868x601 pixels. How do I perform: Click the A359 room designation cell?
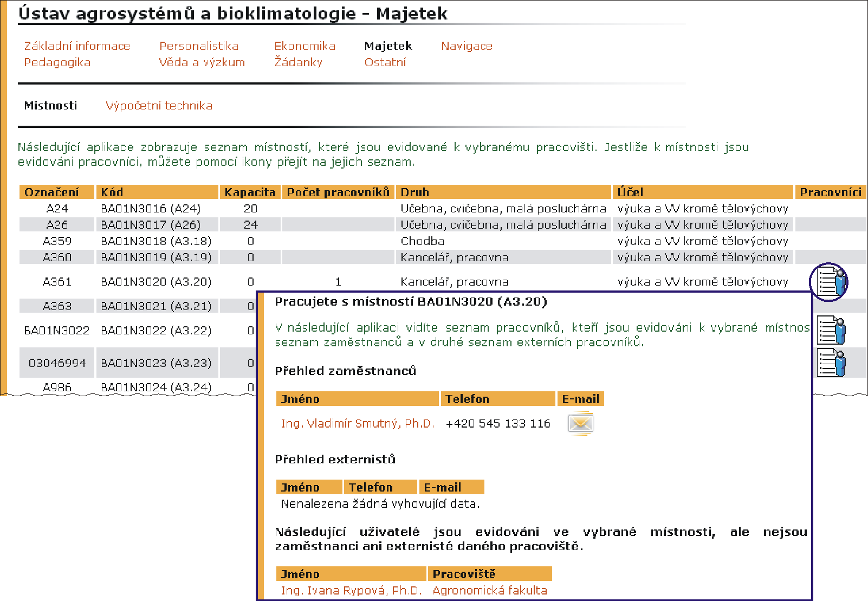[57, 241]
